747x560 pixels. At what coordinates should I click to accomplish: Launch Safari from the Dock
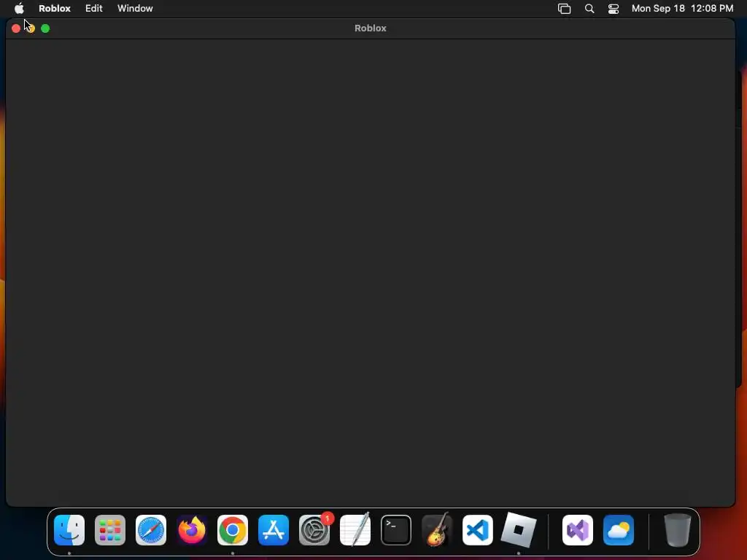point(151,530)
